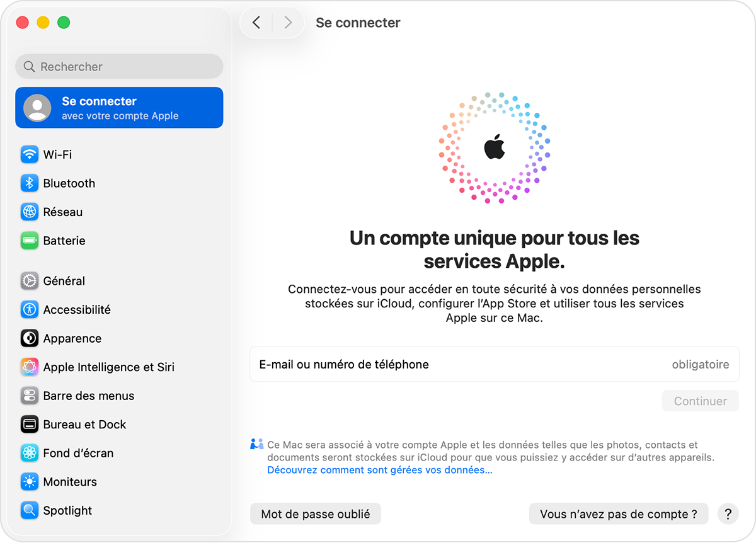
Task: Select the Bluetooth icon in the sidebar
Action: click(29, 183)
